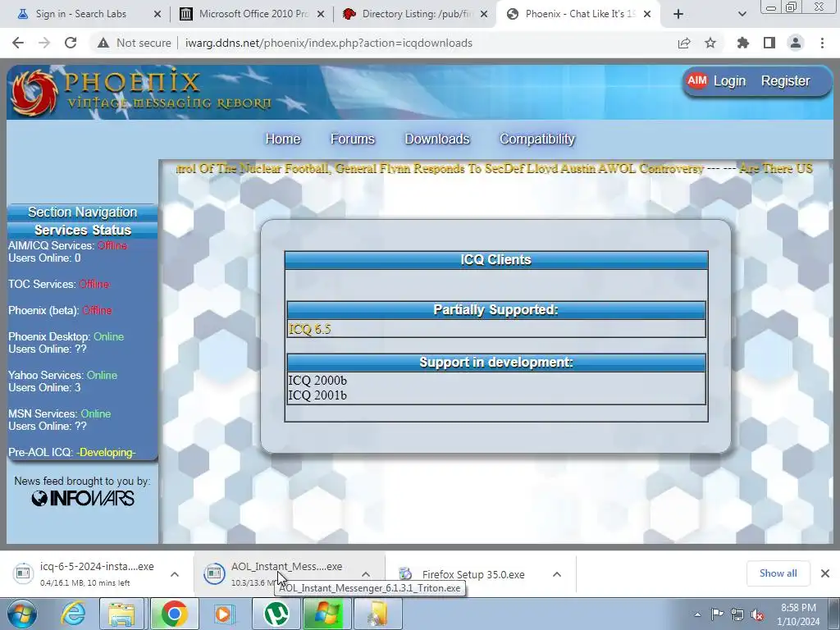Open the share page icon in address bar
Image resolution: width=840 pixels, height=630 pixels.
click(x=684, y=43)
